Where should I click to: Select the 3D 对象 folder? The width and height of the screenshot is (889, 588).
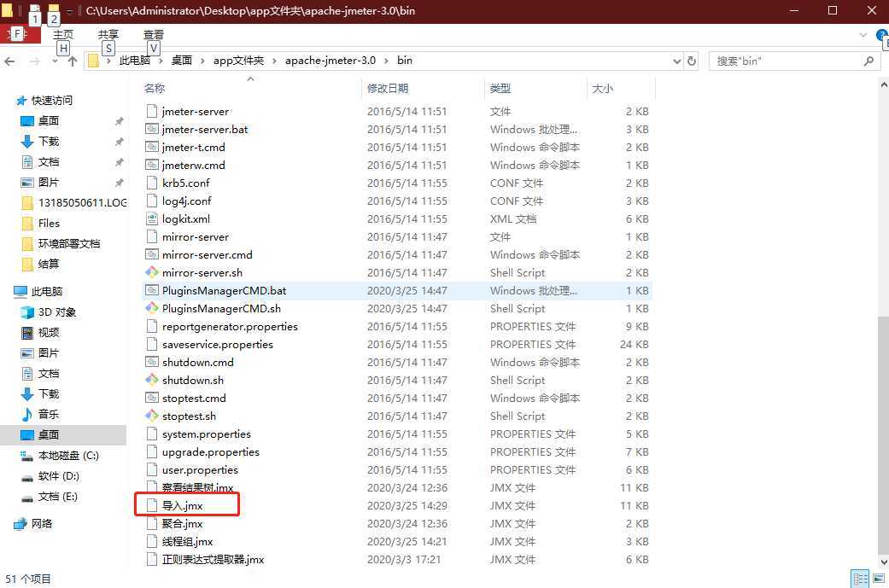point(56,311)
